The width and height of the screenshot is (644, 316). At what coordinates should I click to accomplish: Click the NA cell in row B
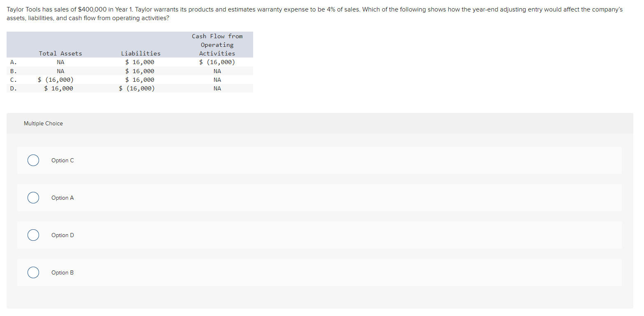(x=60, y=71)
